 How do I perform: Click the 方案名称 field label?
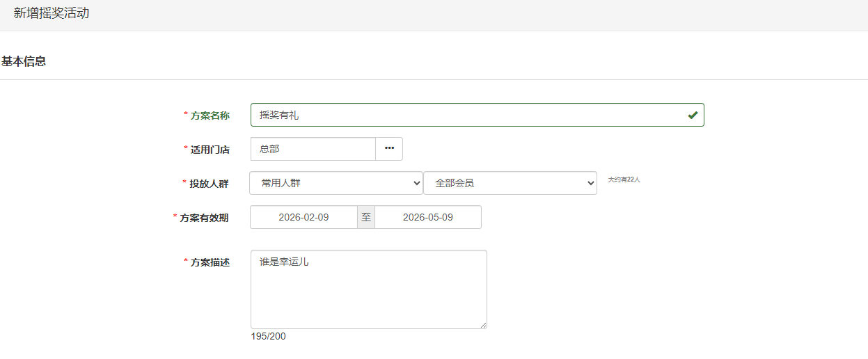click(x=210, y=115)
